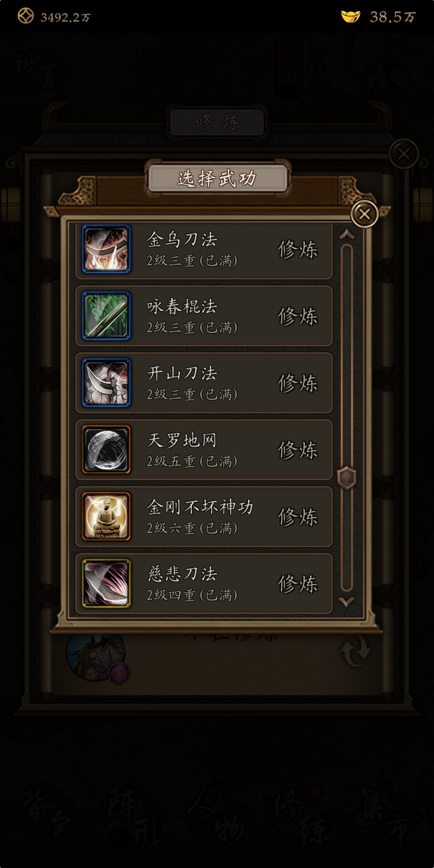Close the 选择武功 dialog

point(364,214)
